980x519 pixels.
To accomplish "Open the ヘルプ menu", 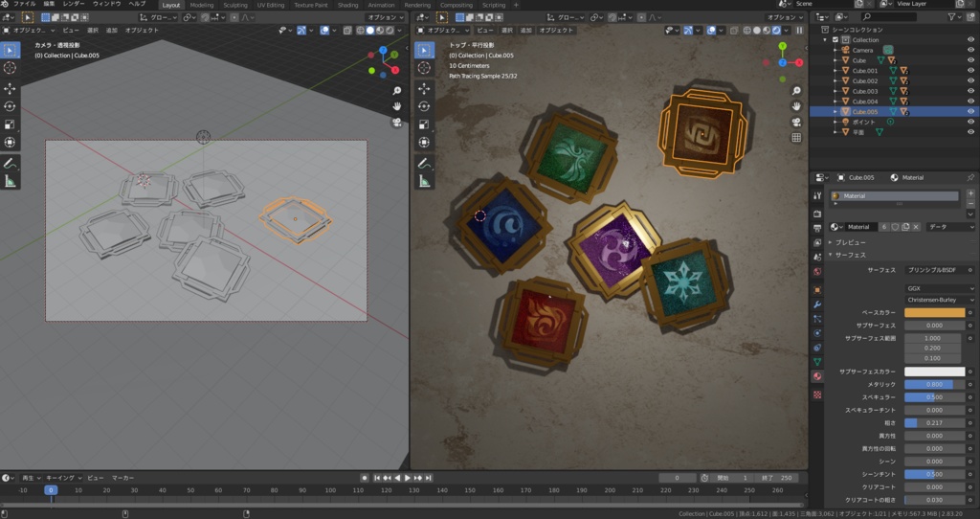I will [137, 4].
